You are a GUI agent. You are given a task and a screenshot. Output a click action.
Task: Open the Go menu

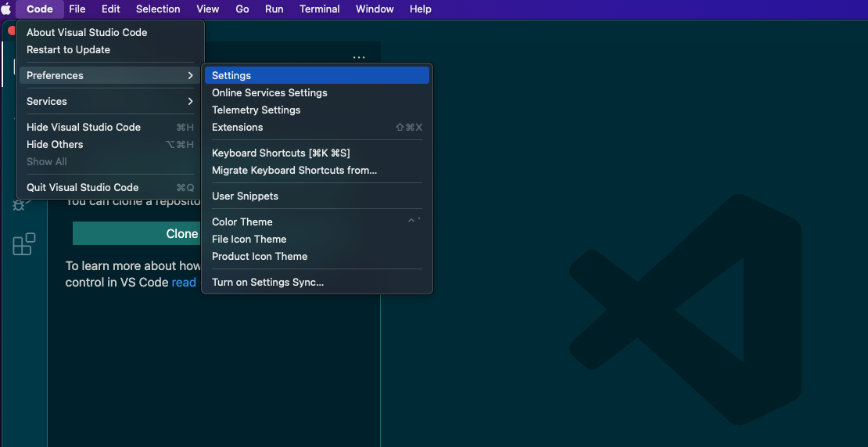pyautogui.click(x=242, y=9)
